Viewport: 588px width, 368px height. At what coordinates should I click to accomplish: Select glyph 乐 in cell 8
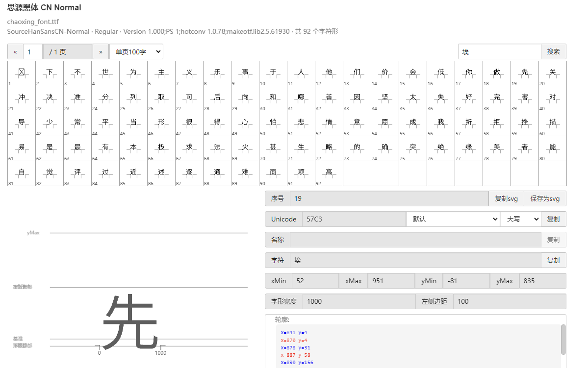(x=217, y=74)
